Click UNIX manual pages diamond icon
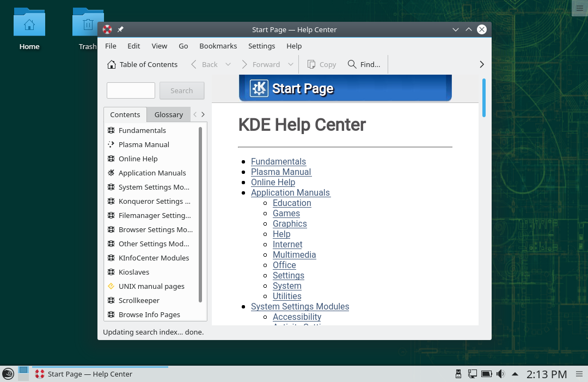Image resolution: width=588 pixels, height=382 pixels. 111,286
